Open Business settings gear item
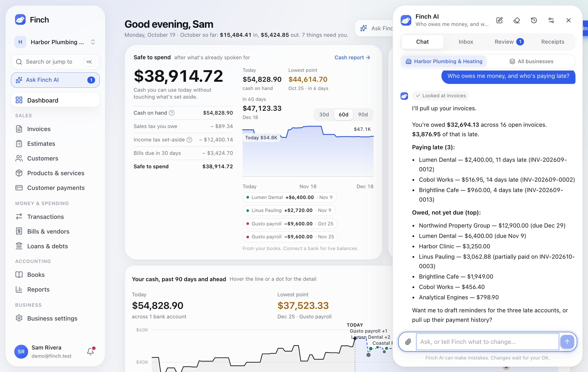Image resolution: width=588 pixels, height=372 pixels. 55,318
